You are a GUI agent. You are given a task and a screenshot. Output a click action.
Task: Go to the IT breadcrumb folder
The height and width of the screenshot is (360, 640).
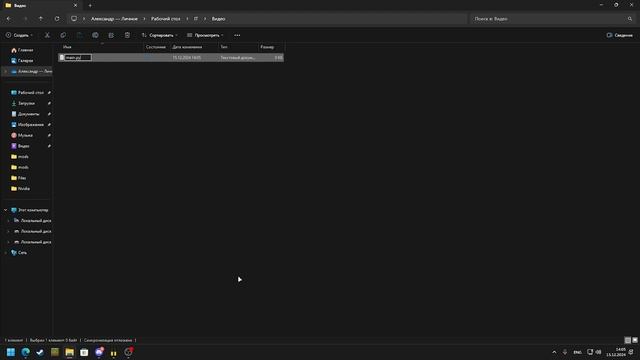196,19
